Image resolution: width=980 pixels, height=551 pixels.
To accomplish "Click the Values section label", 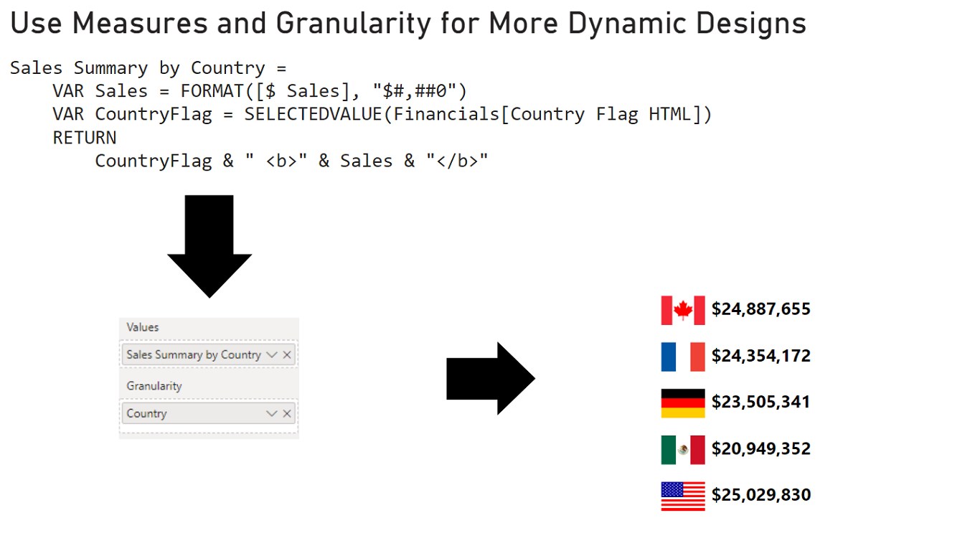I will coord(143,327).
